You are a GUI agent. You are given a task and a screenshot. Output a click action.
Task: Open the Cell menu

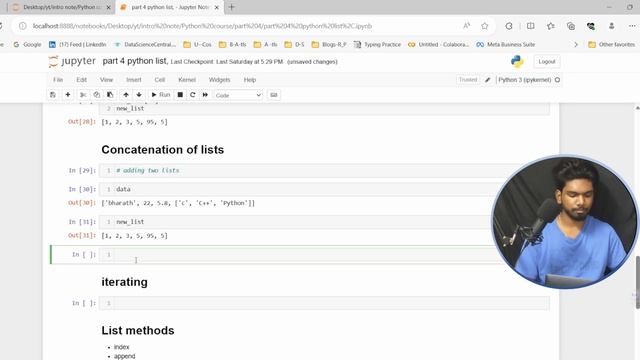point(160,80)
